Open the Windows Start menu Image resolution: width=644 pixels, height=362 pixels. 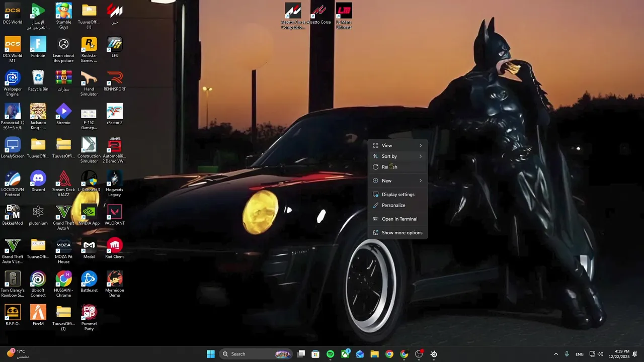tap(211, 354)
